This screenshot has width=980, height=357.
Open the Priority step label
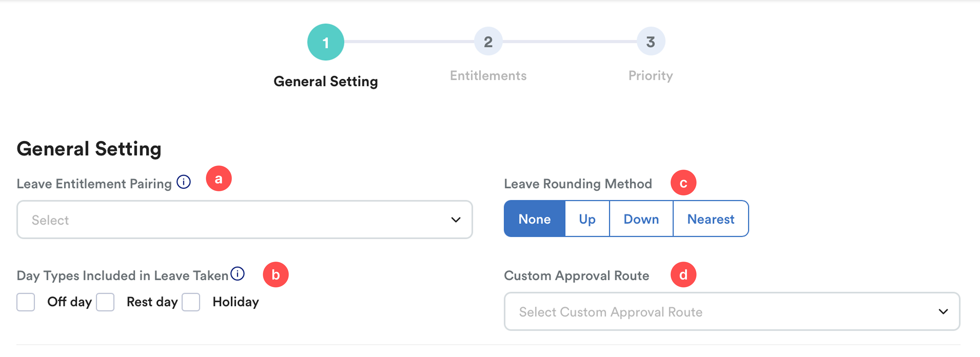coord(650,76)
